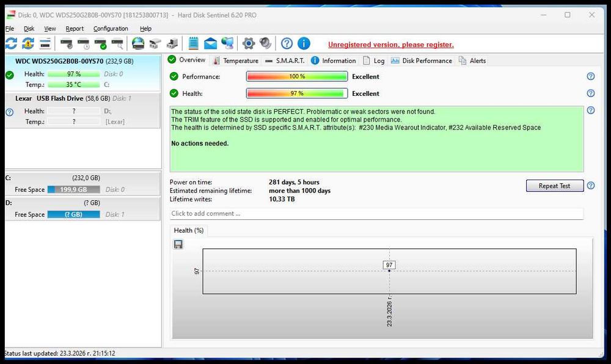Screen dimensions: 611x364
Task: Open the blue notepad report icon
Action: 193,43
